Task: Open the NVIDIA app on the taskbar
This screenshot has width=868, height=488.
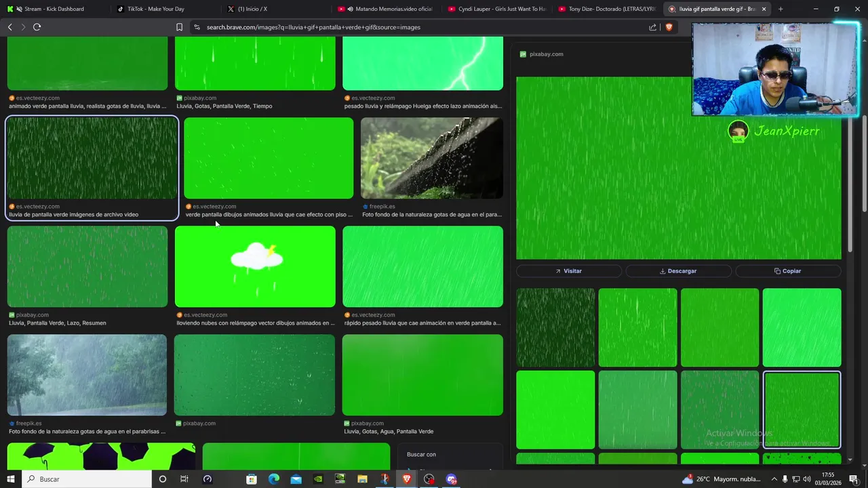Action: point(318,479)
